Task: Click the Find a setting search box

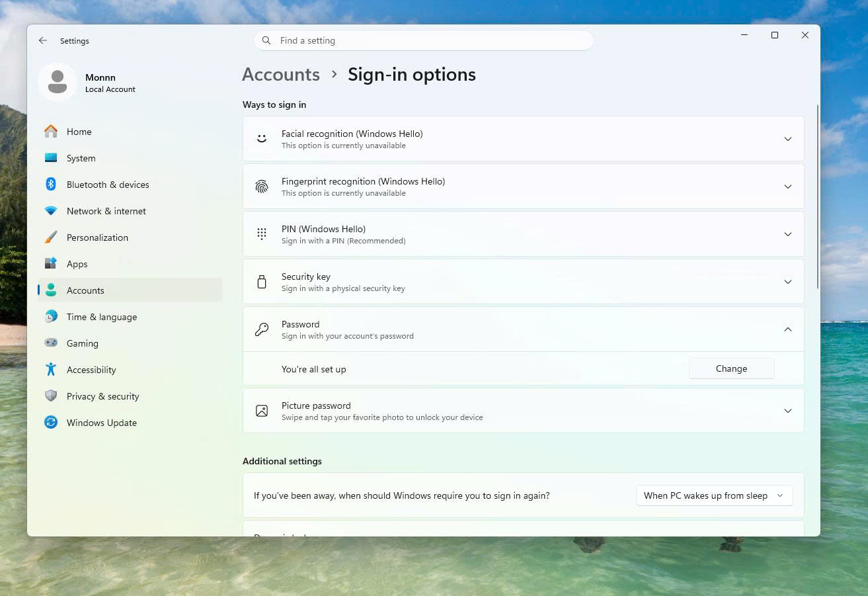Action: 423,40
